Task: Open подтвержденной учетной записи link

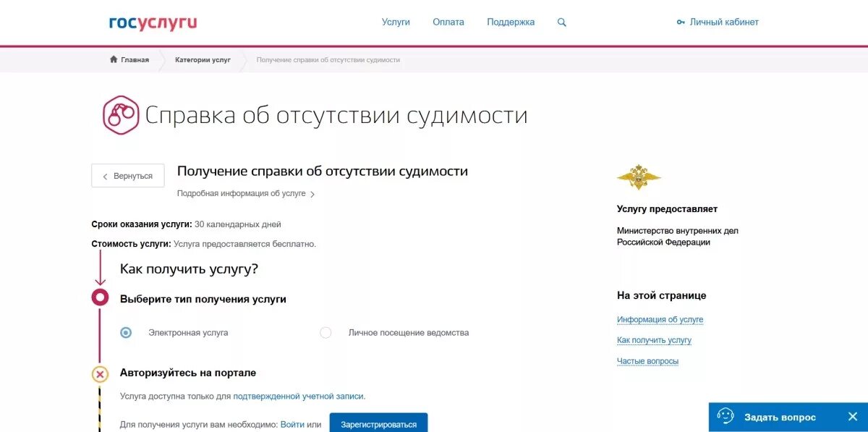Action: click(298, 397)
